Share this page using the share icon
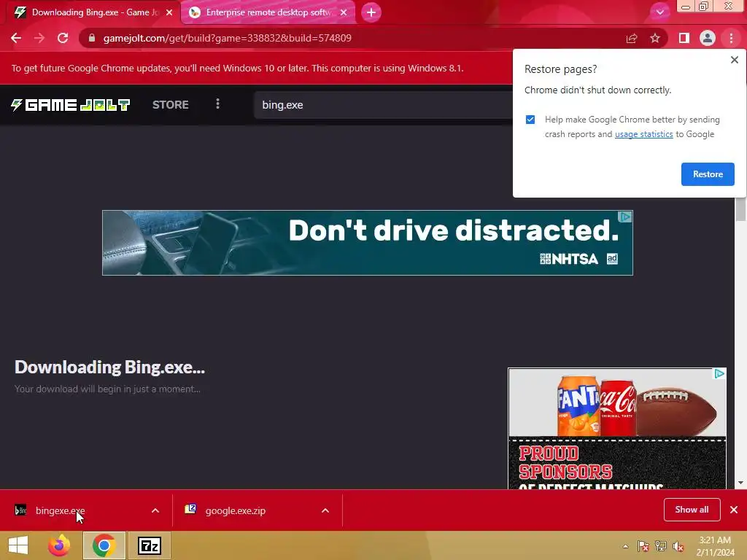Image resolution: width=747 pixels, height=560 pixels. [632, 38]
